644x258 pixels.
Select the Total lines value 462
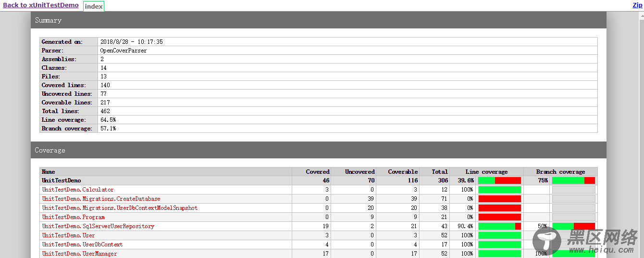[105, 111]
